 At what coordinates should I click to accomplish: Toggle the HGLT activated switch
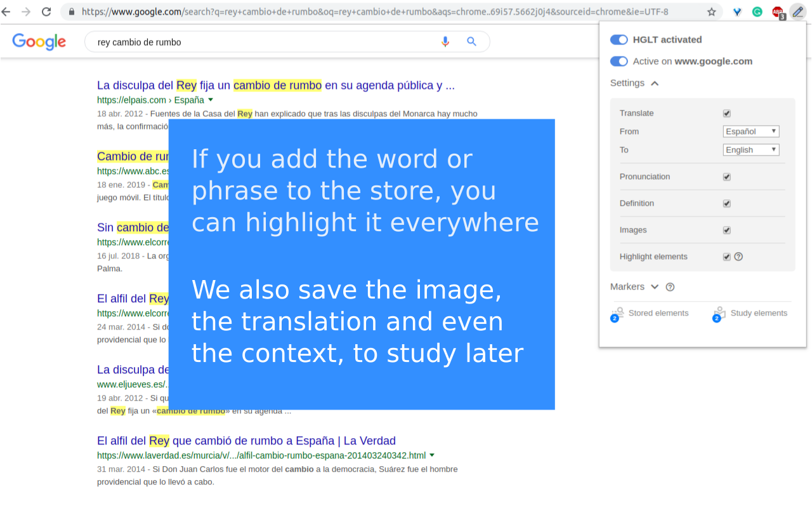pyautogui.click(x=619, y=40)
